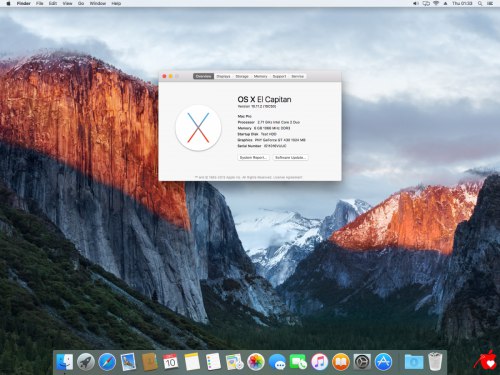Open iTunes music note icon
500x375 pixels.
tap(319, 362)
